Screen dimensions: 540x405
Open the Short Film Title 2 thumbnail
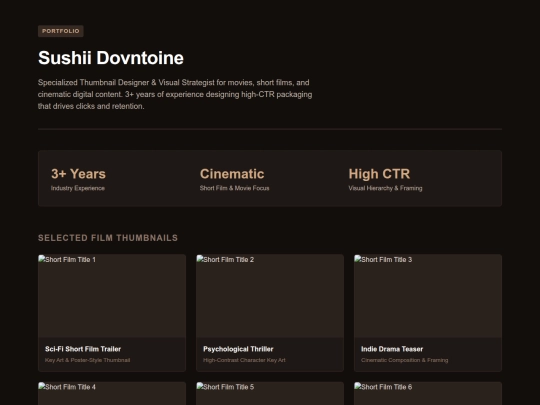(270, 296)
